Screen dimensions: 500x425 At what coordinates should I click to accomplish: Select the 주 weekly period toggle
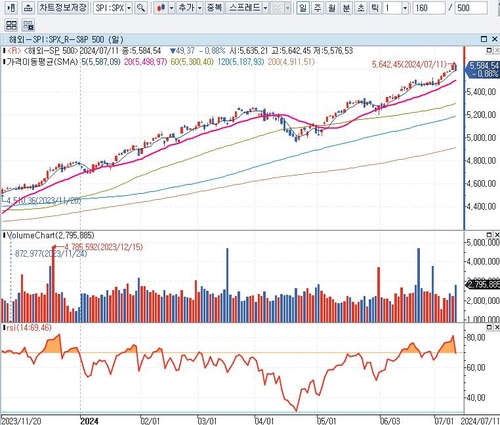(317, 8)
